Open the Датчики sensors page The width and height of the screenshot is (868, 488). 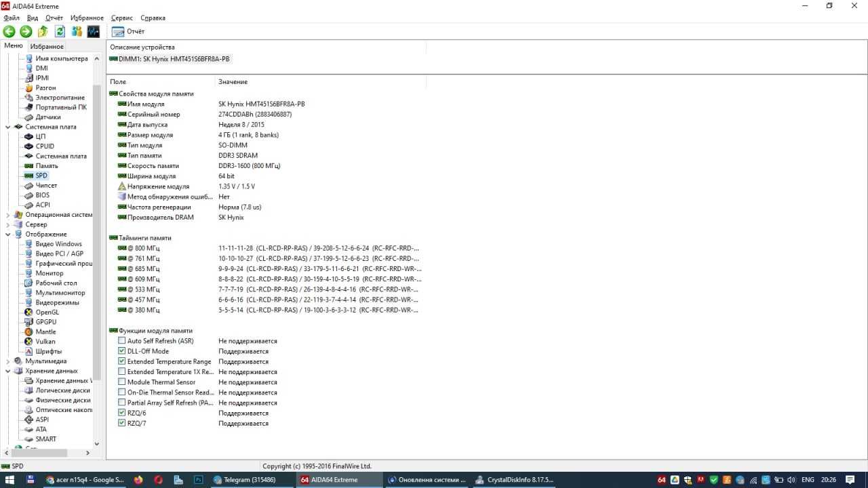click(48, 117)
